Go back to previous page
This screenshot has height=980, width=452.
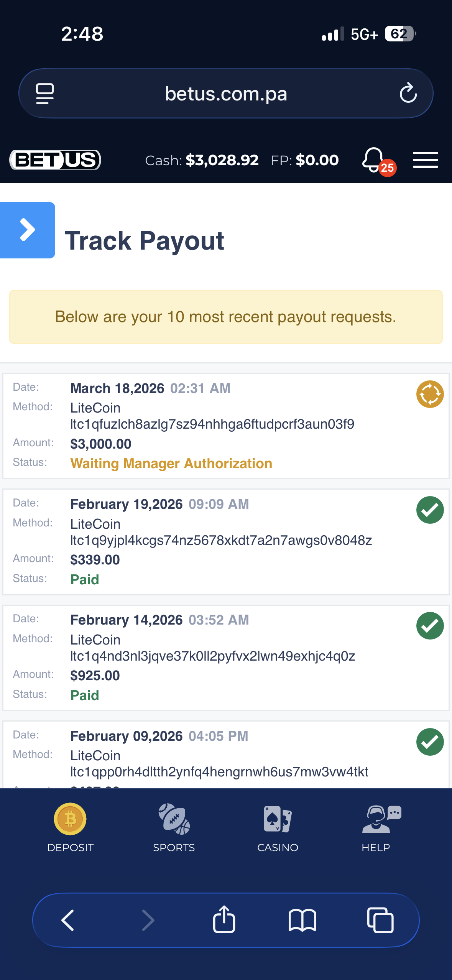tap(68, 920)
